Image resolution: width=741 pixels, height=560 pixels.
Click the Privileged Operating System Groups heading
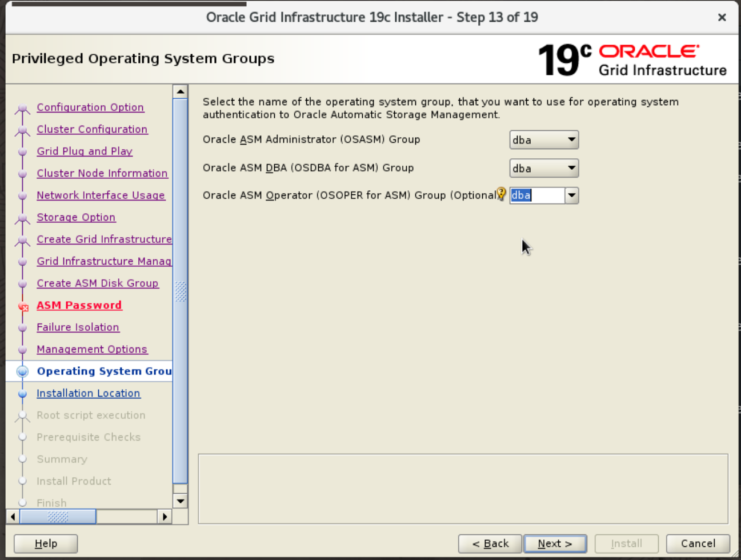click(x=143, y=58)
